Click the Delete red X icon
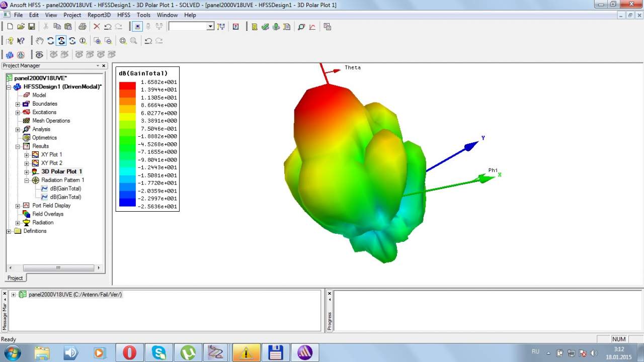This screenshot has width=644, height=362. point(97,27)
